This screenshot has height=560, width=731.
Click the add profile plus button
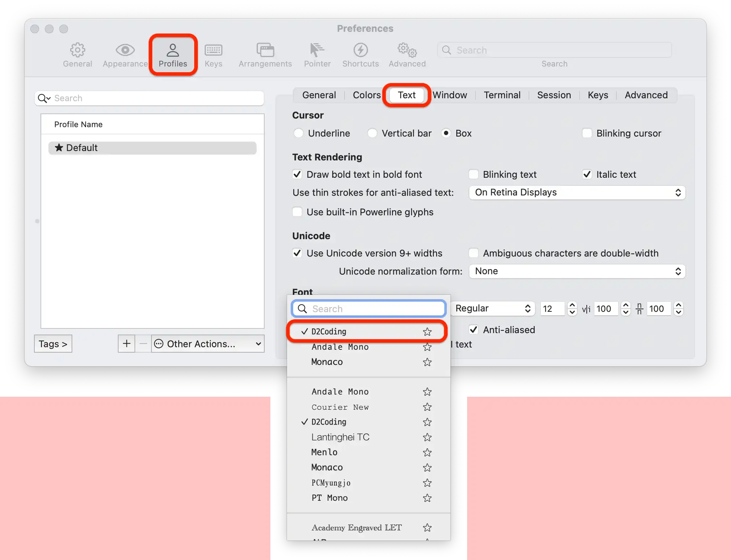coord(127,344)
